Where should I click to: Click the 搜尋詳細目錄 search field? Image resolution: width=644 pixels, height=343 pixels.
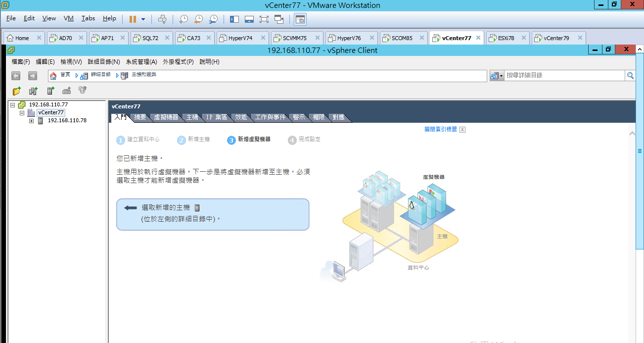click(565, 76)
